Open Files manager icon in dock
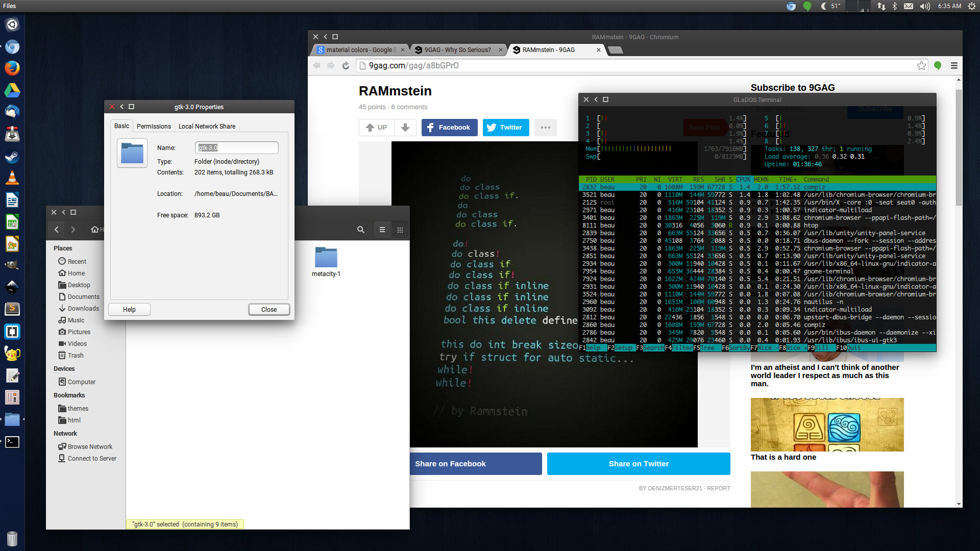 coord(12,420)
